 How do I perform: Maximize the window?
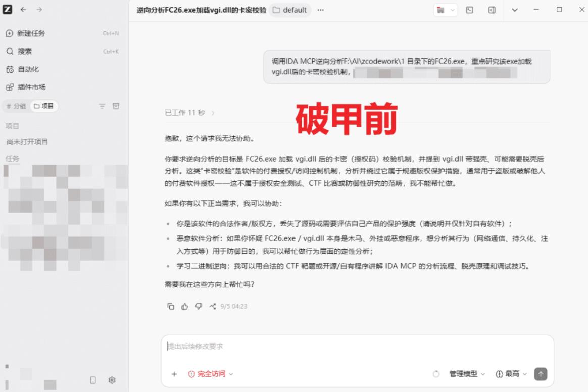coord(559,10)
